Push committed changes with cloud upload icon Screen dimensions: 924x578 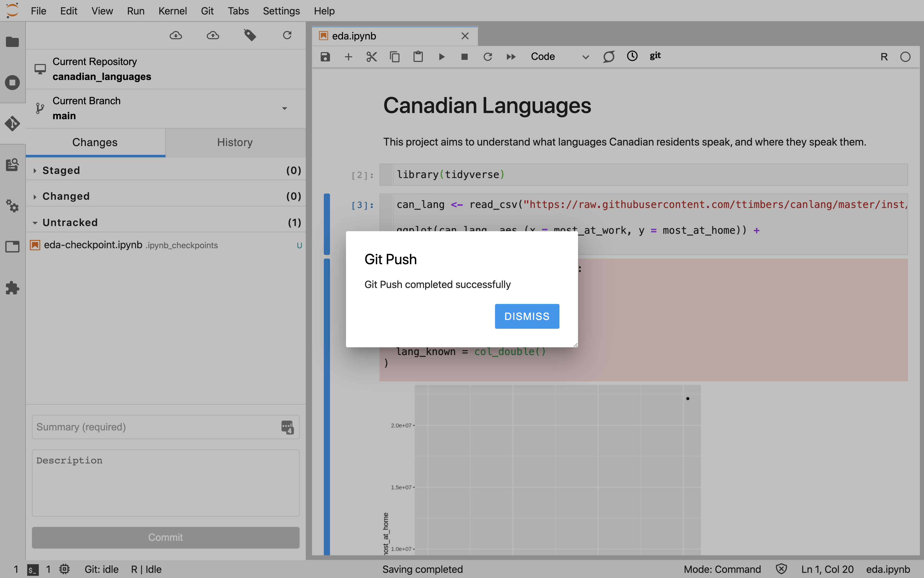point(213,36)
